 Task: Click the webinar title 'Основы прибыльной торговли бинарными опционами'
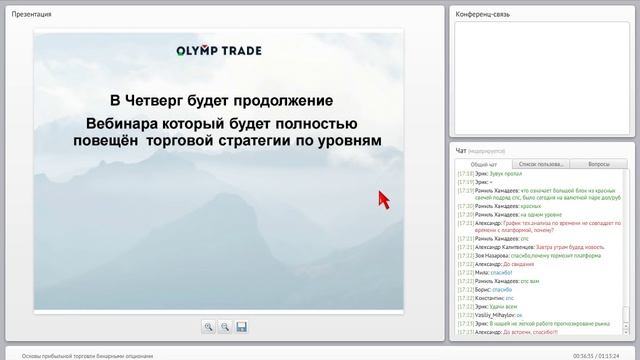87,356
